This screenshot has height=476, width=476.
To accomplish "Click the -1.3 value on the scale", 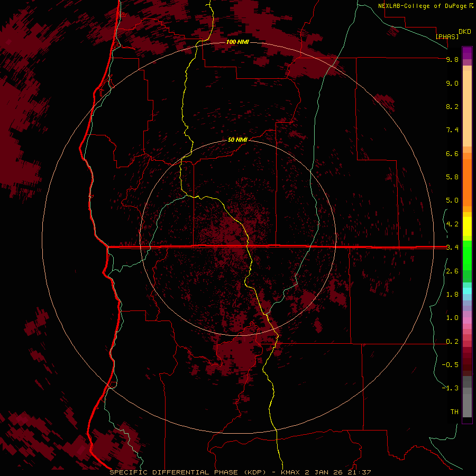I will click(x=450, y=388).
